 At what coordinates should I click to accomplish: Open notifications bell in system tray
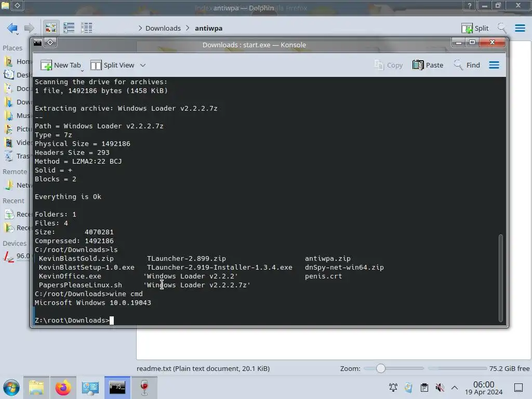[393, 388]
